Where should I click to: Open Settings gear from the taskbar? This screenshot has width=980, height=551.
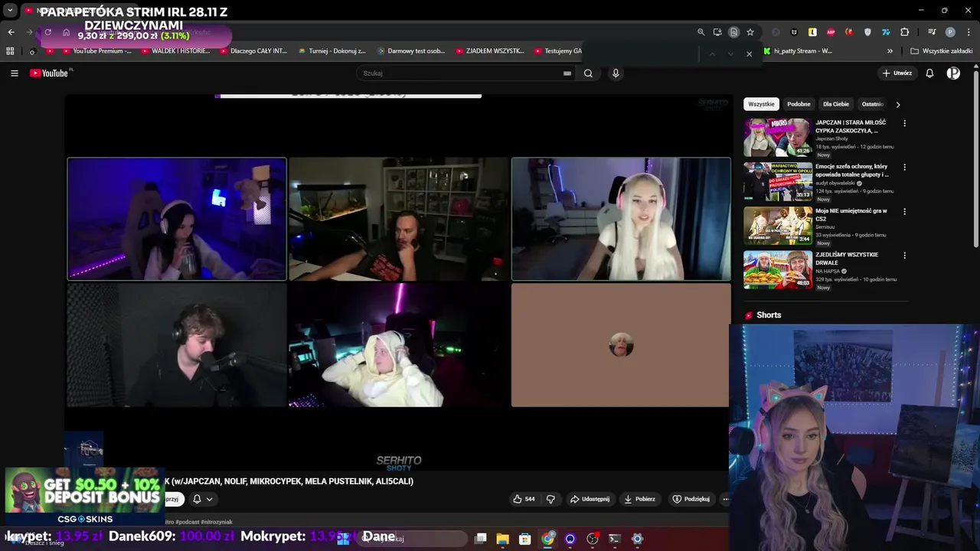pos(637,539)
